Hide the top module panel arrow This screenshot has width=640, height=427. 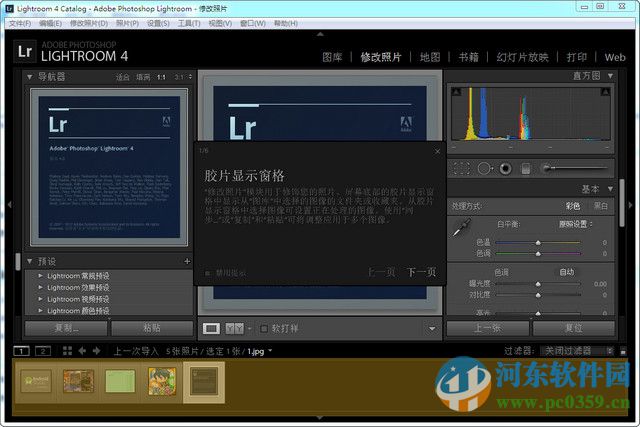tap(320, 34)
